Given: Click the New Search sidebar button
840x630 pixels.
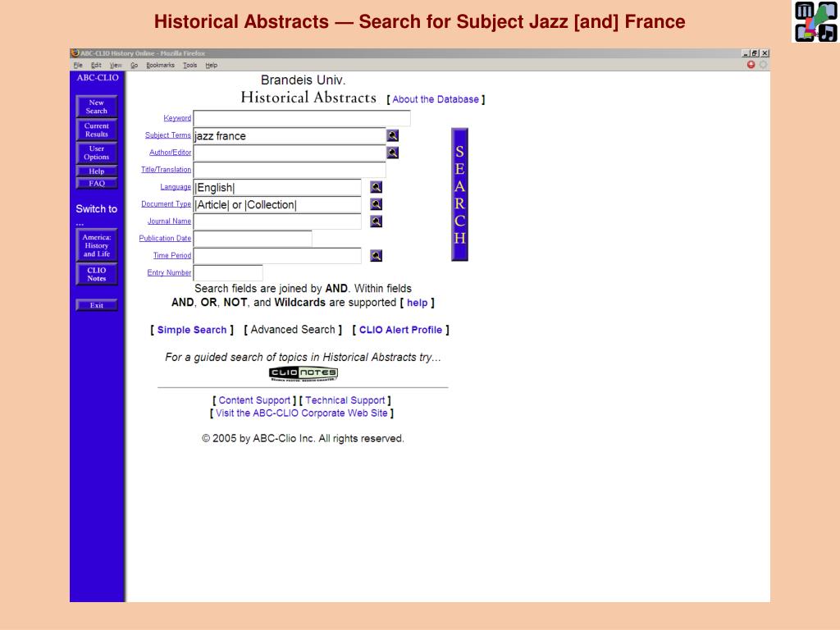Looking at the screenshot, I should pos(97,107).
